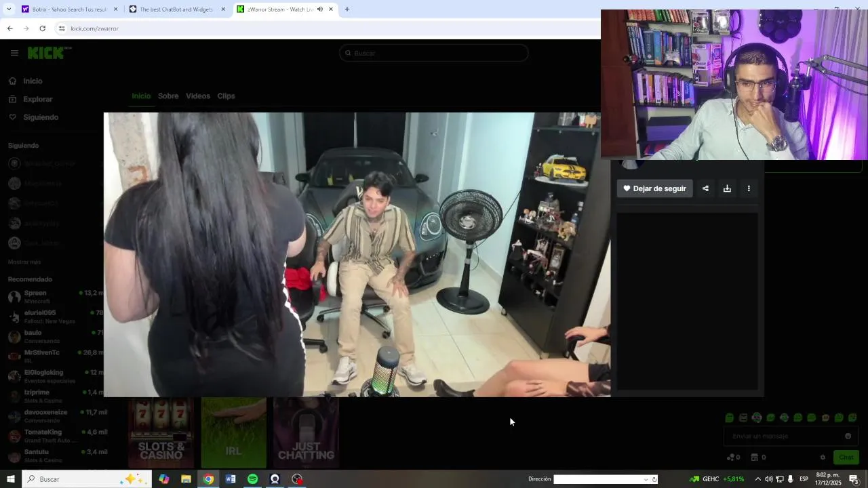Select the Sobre channel tab

tap(168, 96)
